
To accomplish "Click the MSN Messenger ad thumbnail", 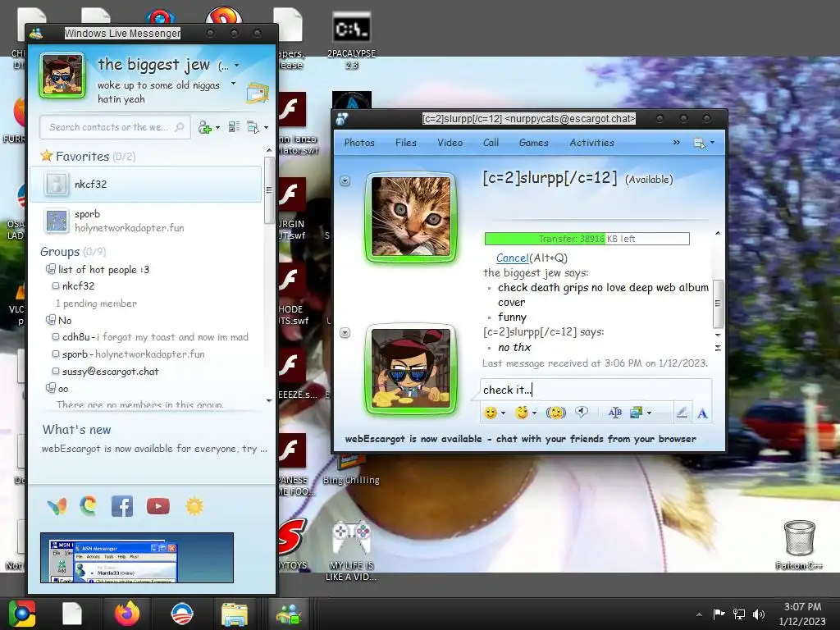I will (x=137, y=558).
